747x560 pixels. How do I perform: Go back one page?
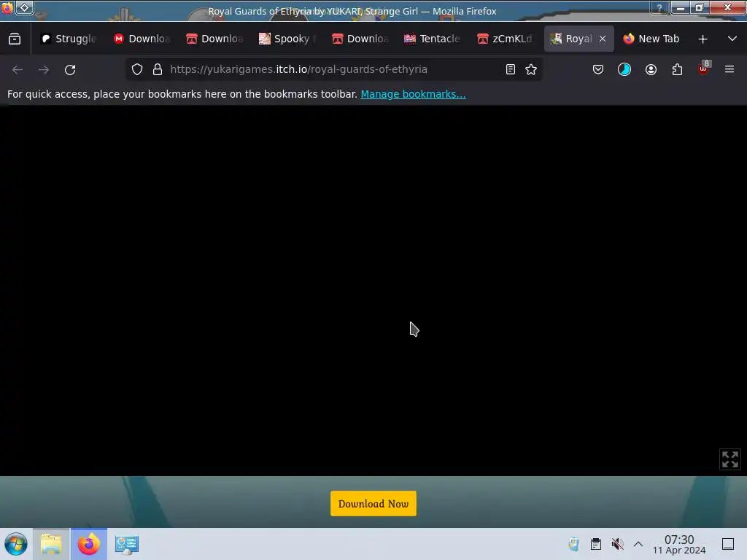pos(18,69)
